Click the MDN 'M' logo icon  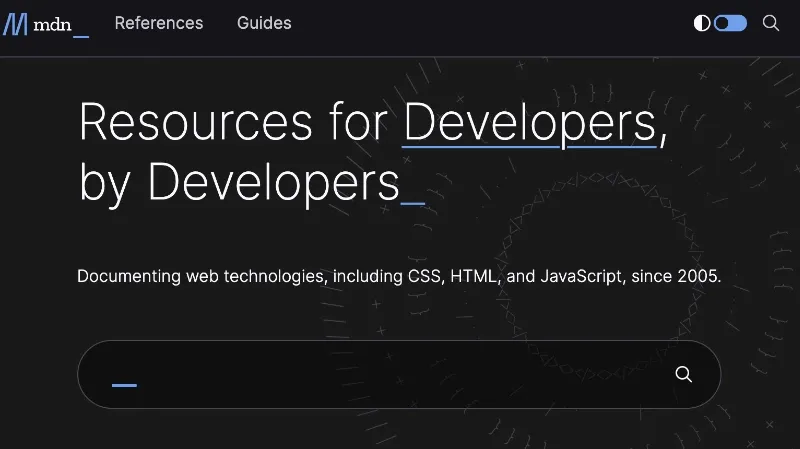(15, 23)
